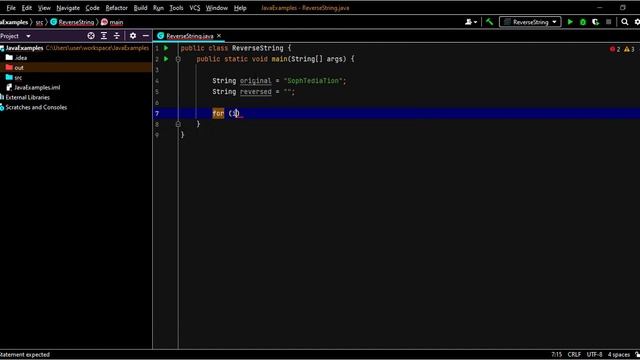Collapse main method fold marker on line 2
This screenshot has height=360, width=640.
[x=178, y=59]
